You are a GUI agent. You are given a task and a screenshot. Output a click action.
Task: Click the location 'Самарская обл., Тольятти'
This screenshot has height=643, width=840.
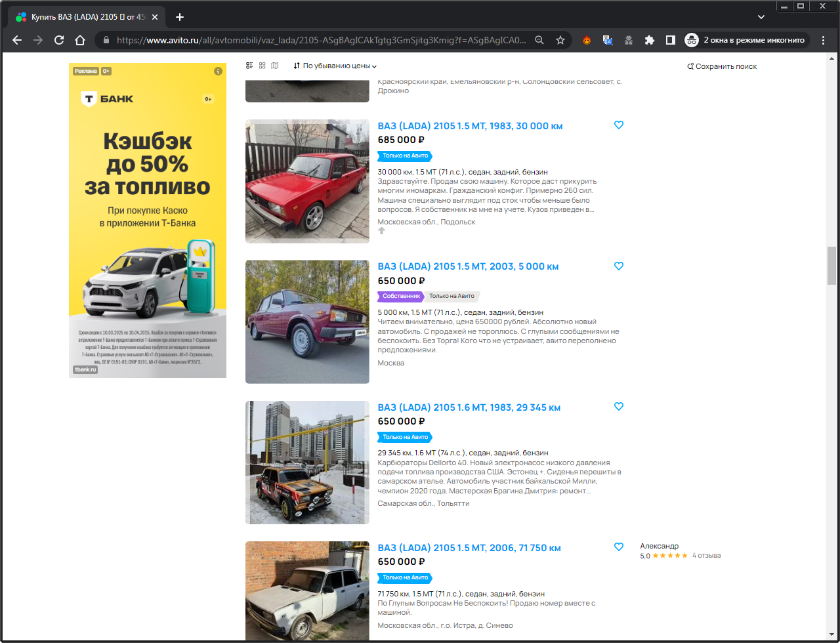tap(423, 503)
